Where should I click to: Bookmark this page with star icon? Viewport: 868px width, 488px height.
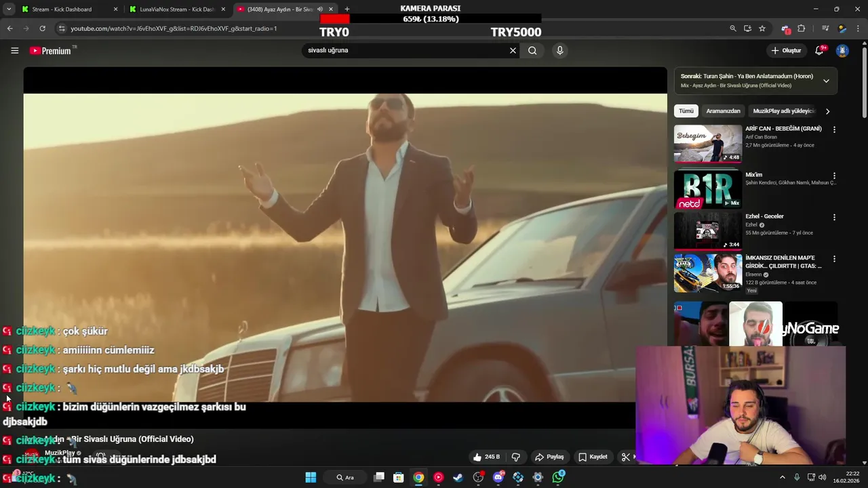click(762, 28)
